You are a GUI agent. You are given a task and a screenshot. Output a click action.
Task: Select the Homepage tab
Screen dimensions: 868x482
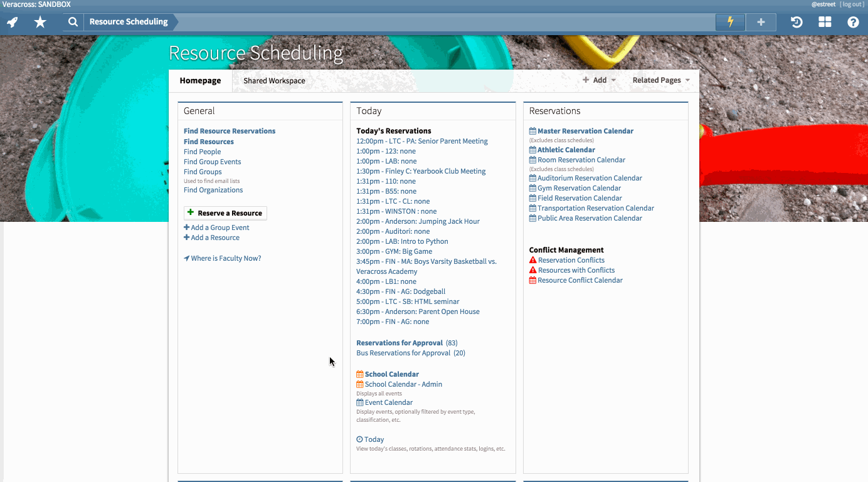pyautogui.click(x=200, y=80)
